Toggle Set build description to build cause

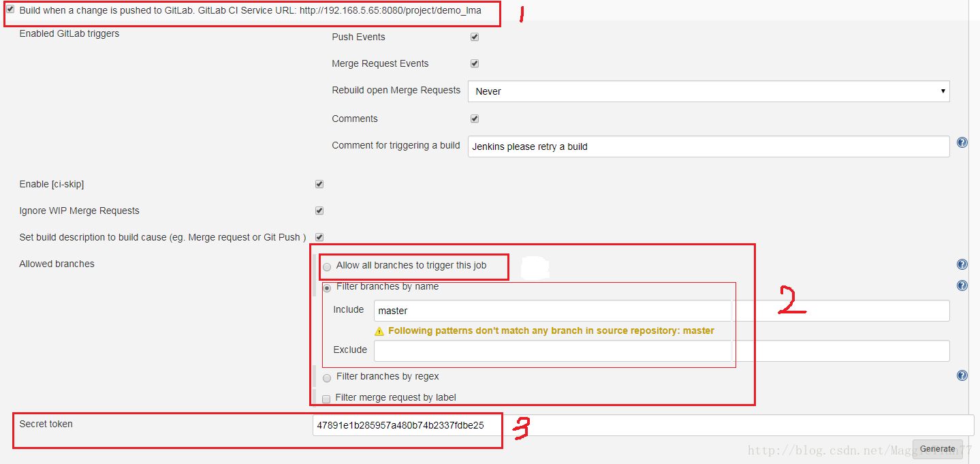pos(319,237)
